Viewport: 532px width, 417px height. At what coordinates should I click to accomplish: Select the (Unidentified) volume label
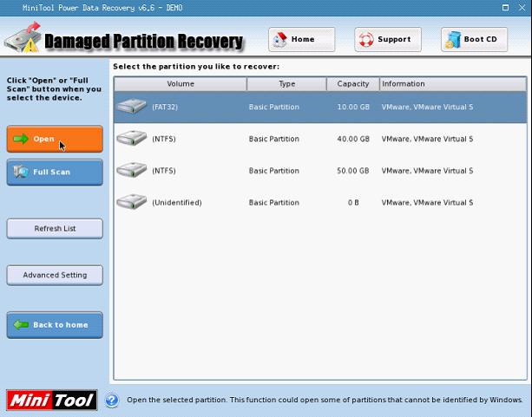[177, 203]
